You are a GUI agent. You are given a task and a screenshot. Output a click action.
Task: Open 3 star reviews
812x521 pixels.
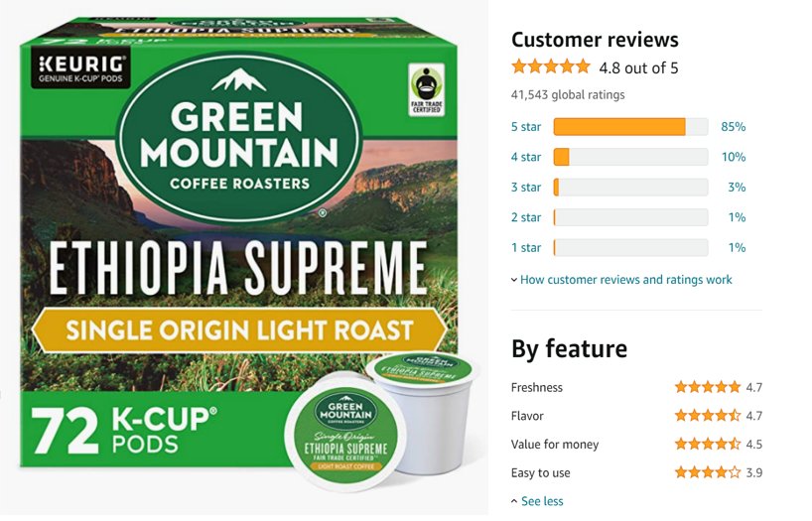click(x=526, y=187)
